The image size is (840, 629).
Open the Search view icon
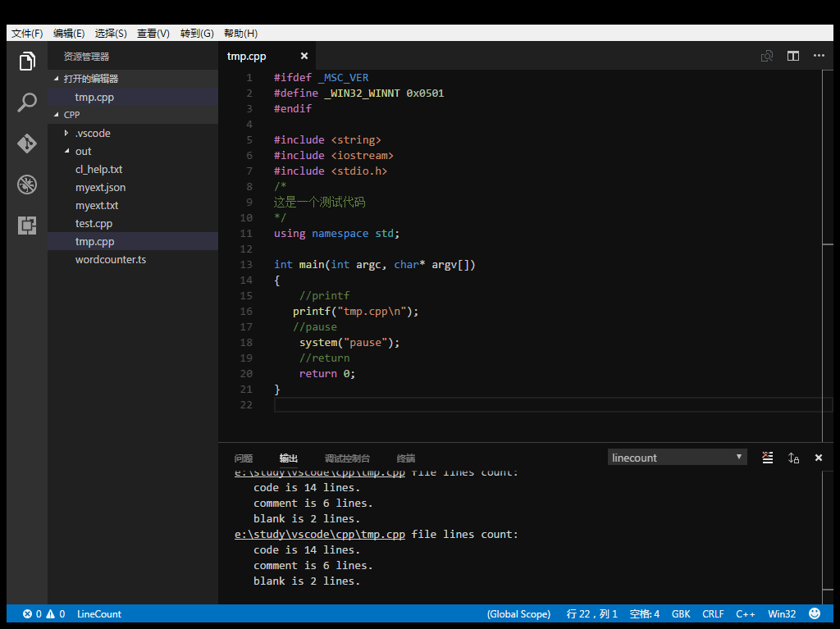click(27, 103)
